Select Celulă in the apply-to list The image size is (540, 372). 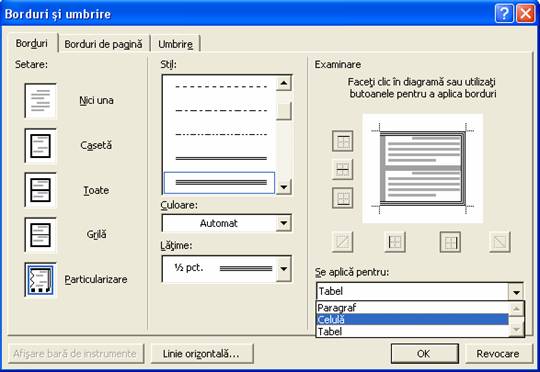(x=413, y=320)
